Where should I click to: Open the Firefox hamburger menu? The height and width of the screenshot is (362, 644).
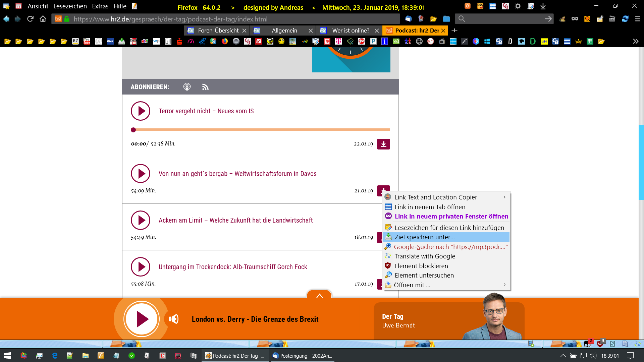pos(637,19)
